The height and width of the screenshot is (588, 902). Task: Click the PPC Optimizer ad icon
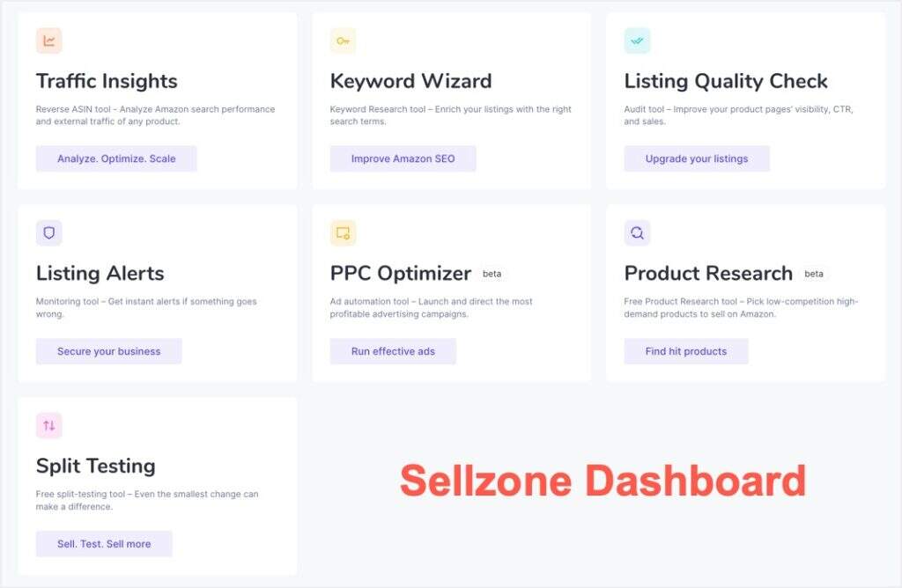(x=343, y=233)
